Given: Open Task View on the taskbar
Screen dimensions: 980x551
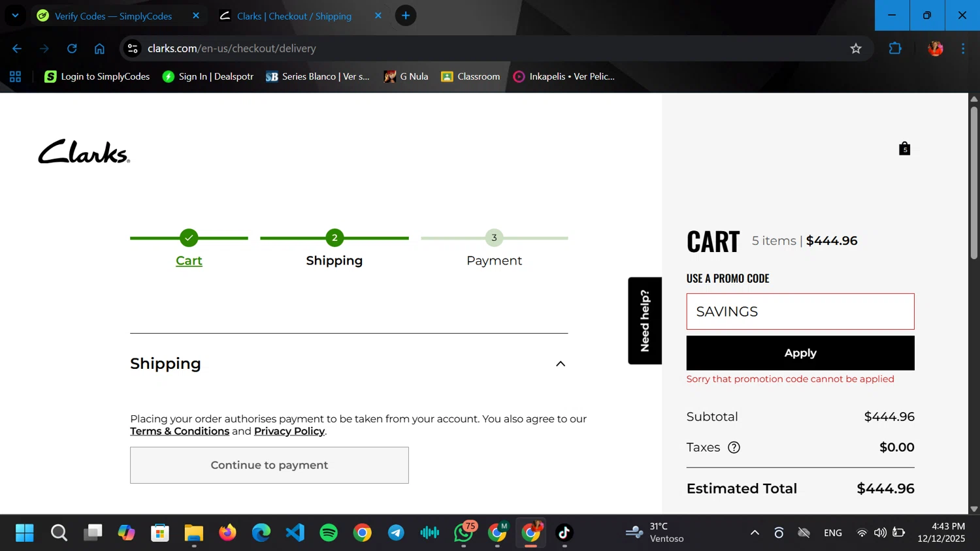Looking at the screenshot, I should (93, 533).
